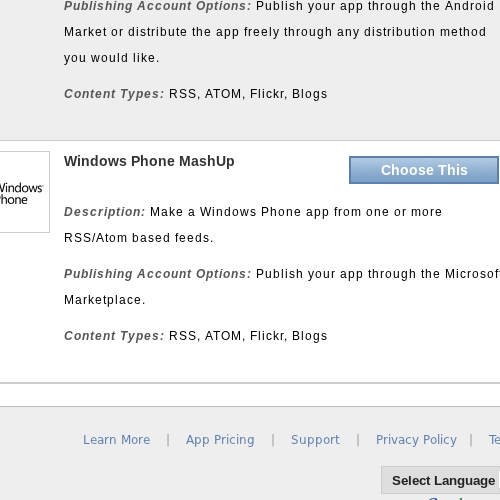The height and width of the screenshot is (500, 500).
Task: Open the Privacy Policy link
Action: coord(416,440)
